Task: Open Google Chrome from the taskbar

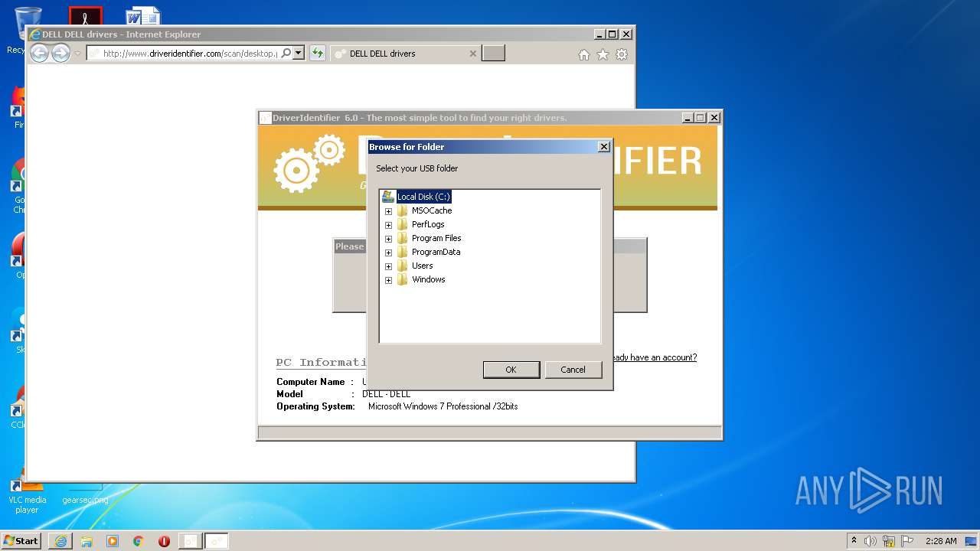Action: 138,541
